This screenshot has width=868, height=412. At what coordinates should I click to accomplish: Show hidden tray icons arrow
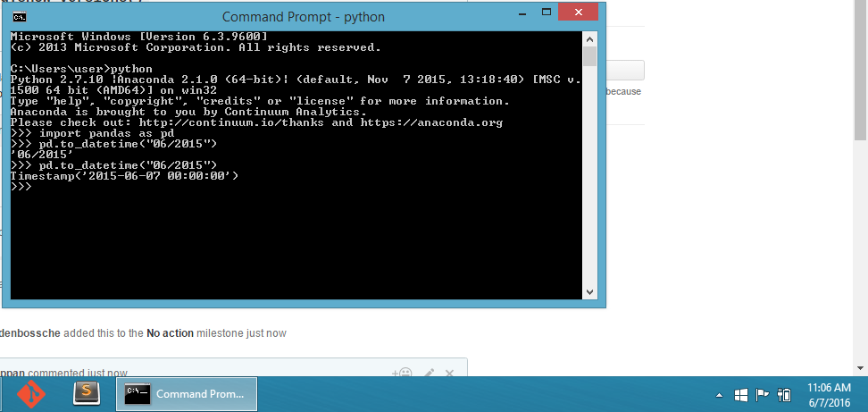click(719, 395)
